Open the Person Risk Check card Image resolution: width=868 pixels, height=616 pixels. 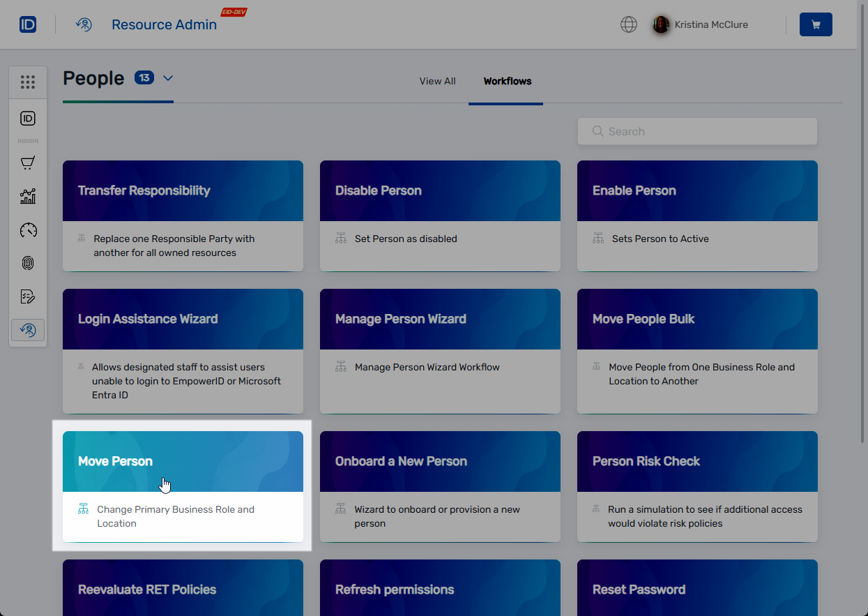coord(697,486)
